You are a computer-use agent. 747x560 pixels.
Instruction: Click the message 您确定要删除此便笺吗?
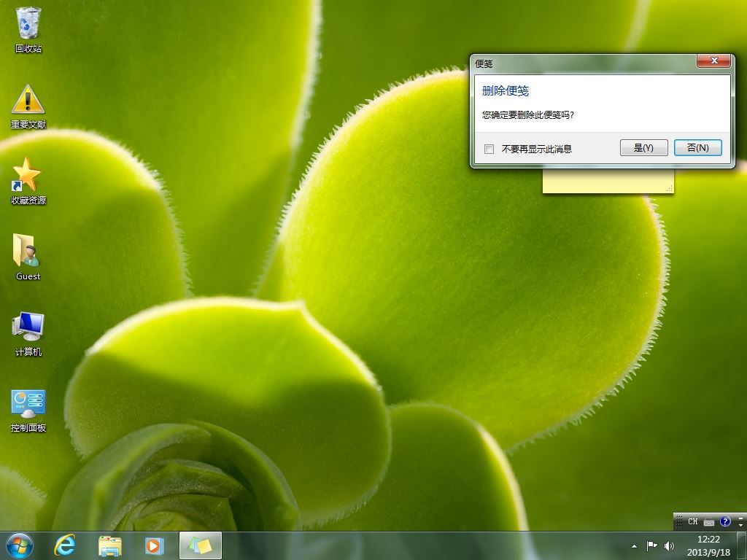point(528,114)
